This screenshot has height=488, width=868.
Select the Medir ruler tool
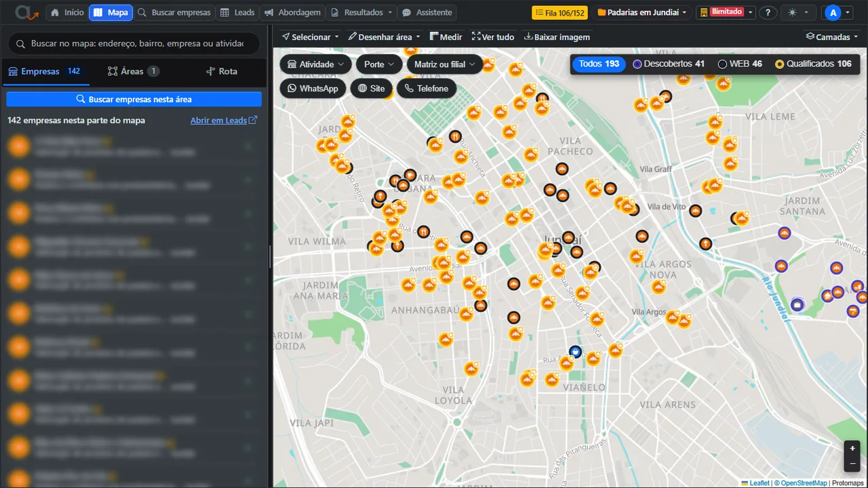click(446, 37)
